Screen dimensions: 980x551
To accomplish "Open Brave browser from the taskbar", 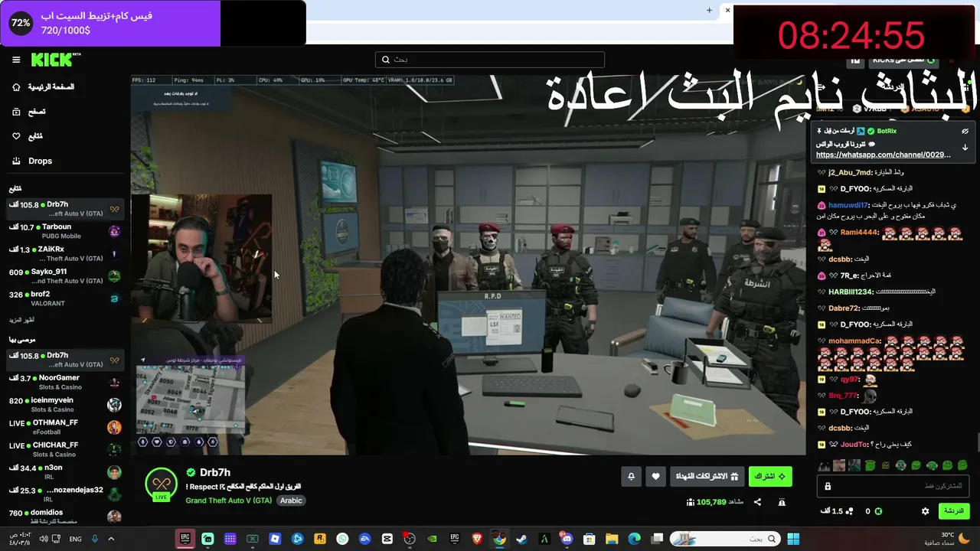I will click(477, 539).
